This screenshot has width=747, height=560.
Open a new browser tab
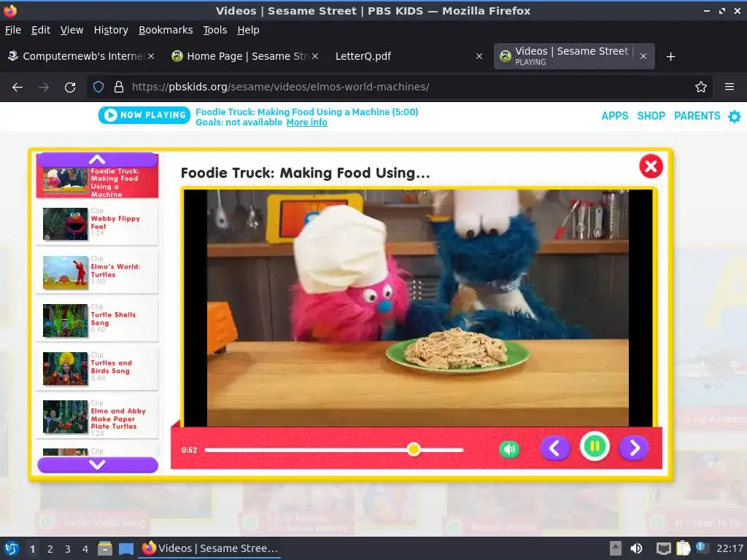click(x=670, y=57)
